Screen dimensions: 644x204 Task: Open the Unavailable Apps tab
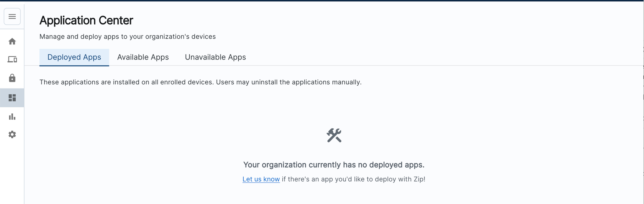click(x=215, y=57)
